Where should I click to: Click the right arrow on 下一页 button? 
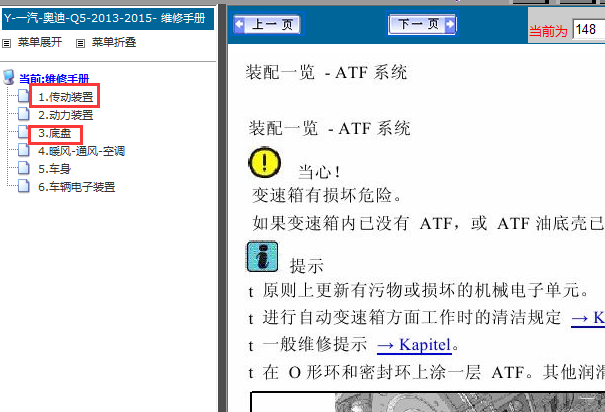450,24
